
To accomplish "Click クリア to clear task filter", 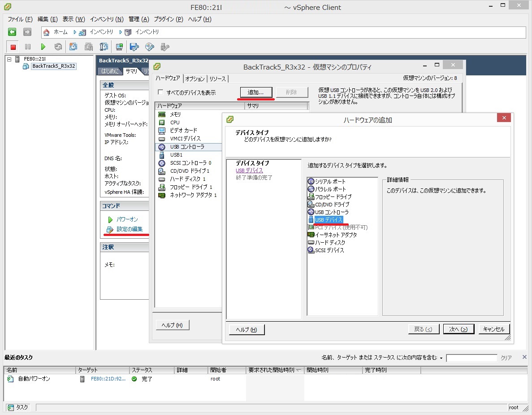I will tap(506, 358).
